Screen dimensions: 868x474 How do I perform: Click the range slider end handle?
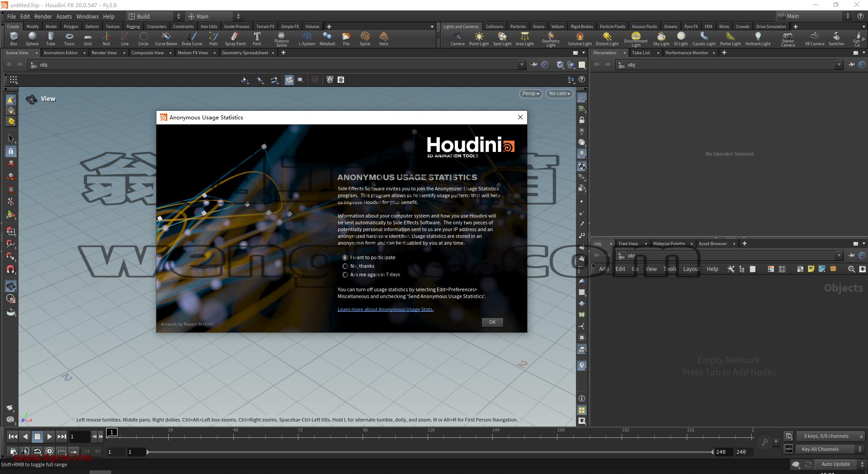click(x=712, y=452)
